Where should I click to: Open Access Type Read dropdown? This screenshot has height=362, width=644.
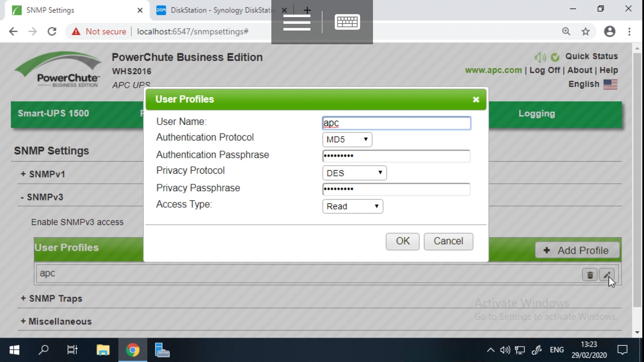[x=353, y=206]
